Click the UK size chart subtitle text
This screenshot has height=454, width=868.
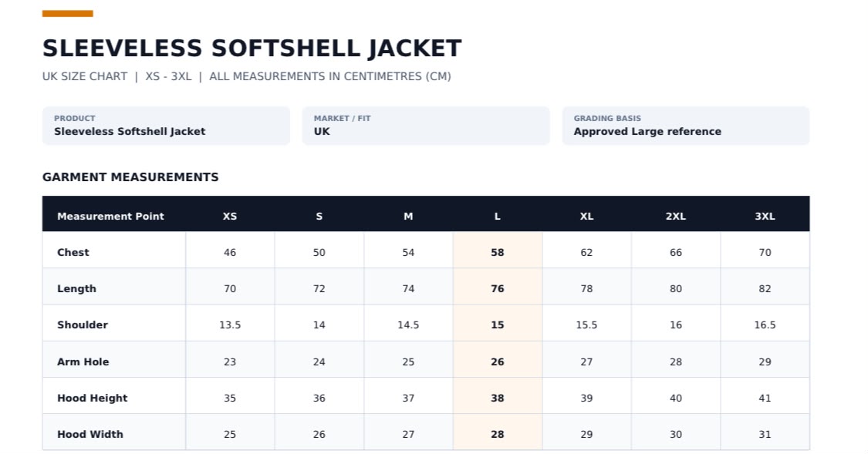[246, 76]
